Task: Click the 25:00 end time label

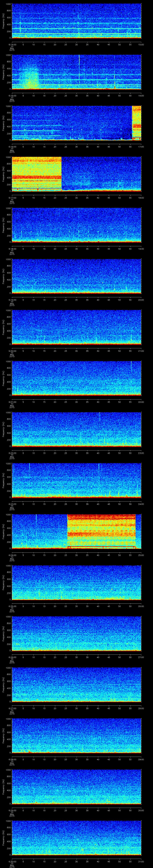Action: point(141,555)
